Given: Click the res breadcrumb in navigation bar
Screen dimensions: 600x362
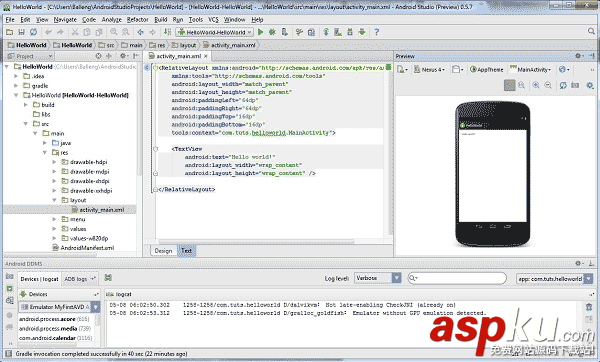Looking at the screenshot, I should click(157, 45).
